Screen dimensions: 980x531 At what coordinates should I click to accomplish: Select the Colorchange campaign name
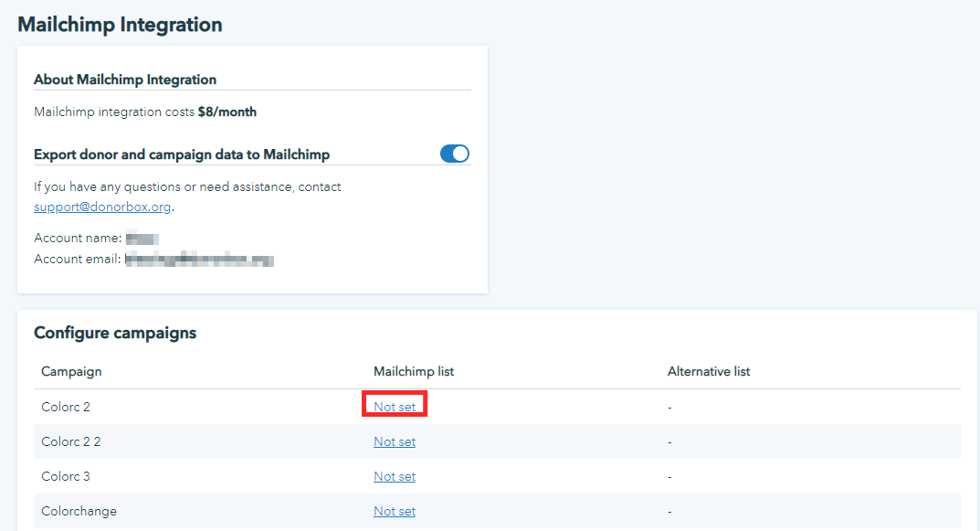[79, 511]
